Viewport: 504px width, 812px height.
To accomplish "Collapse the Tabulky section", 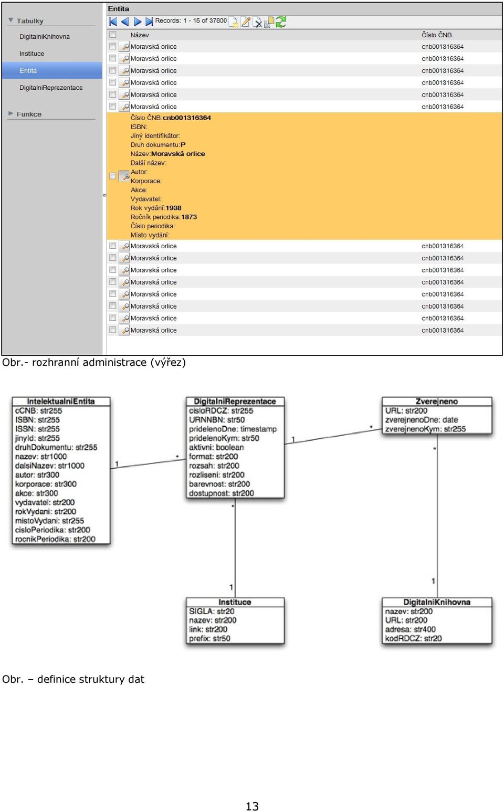I will (x=10, y=20).
